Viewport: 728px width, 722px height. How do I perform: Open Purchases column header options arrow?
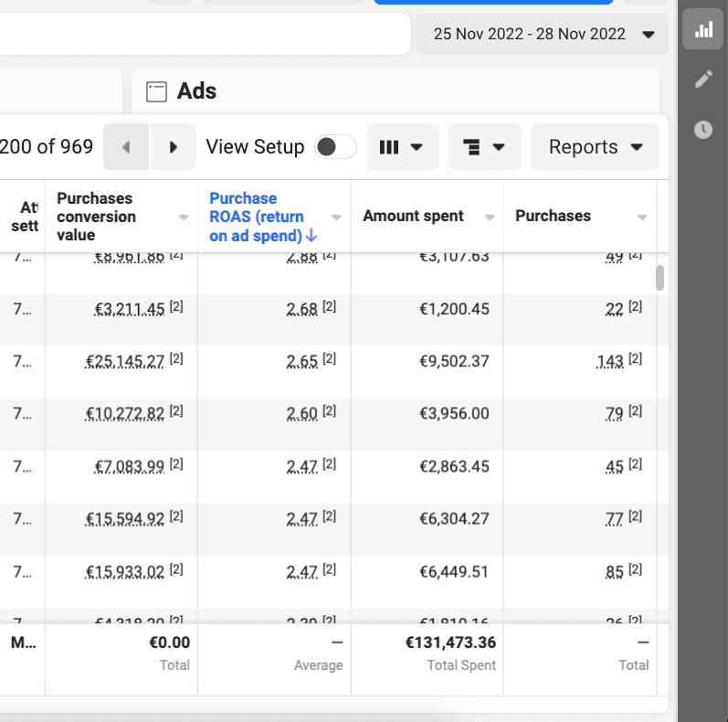642,218
